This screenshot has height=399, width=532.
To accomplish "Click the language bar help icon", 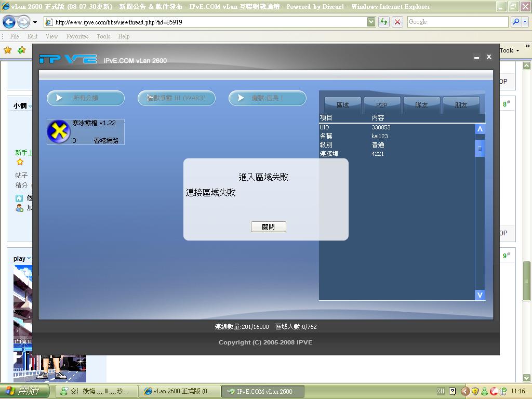I will pyautogui.click(x=453, y=391).
